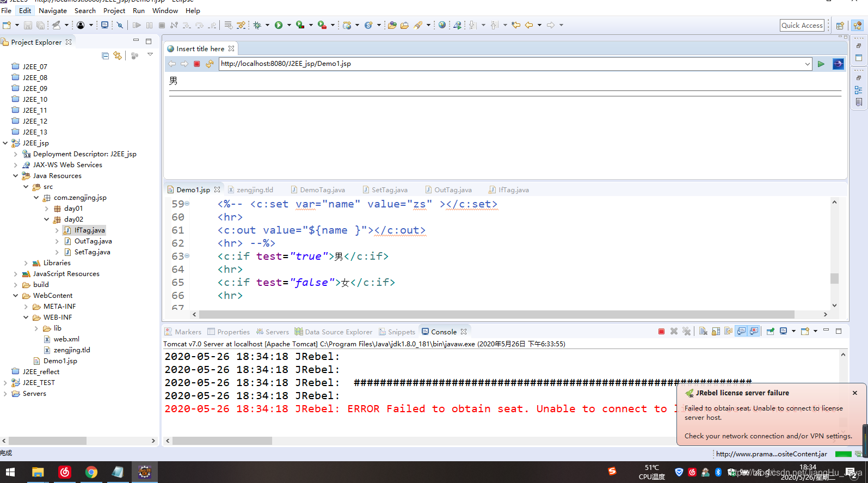Expand the Libraries node
Image resolution: width=868 pixels, height=483 pixels.
(x=26, y=263)
